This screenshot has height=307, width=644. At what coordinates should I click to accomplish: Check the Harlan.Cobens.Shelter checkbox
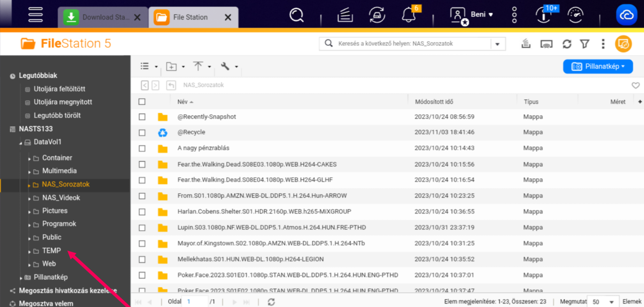click(142, 212)
